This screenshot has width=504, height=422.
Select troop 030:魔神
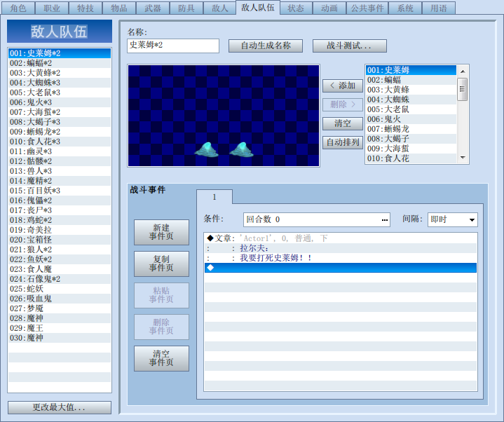[x=60, y=338]
